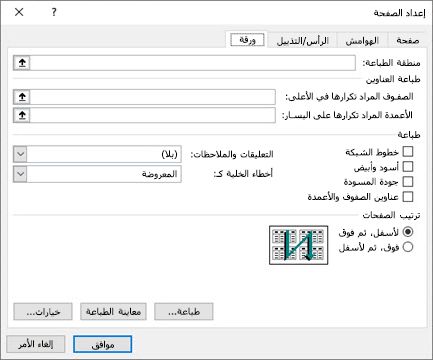Switch to the الهوامش tab
The image size is (433, 360).
pyautogui.click(x=362, y=40)
